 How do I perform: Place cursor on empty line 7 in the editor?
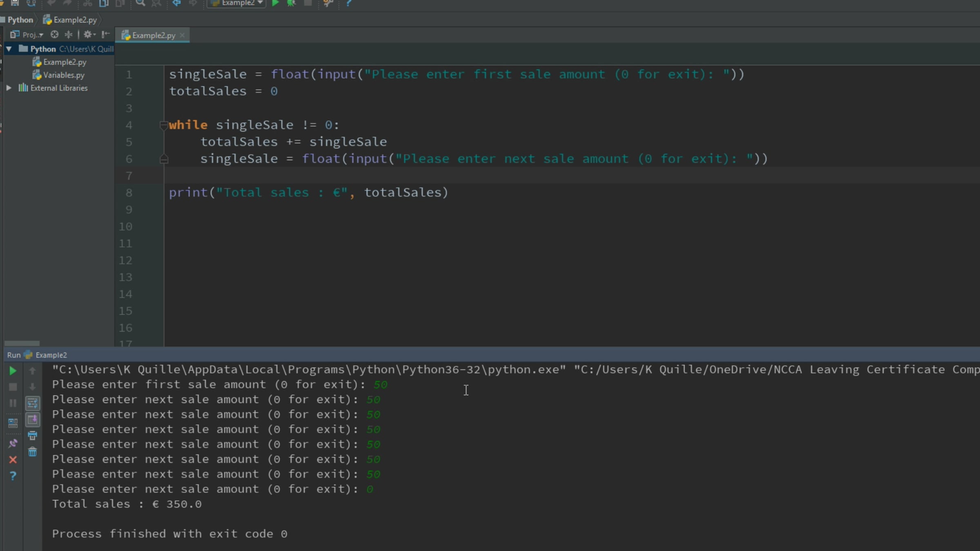[x=572, y=176]
